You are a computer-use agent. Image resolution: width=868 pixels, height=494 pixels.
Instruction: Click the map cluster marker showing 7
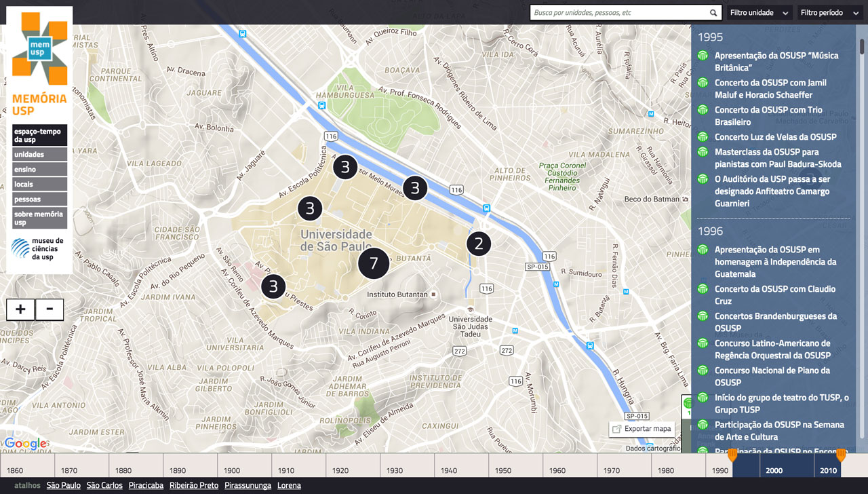point(374,263)
